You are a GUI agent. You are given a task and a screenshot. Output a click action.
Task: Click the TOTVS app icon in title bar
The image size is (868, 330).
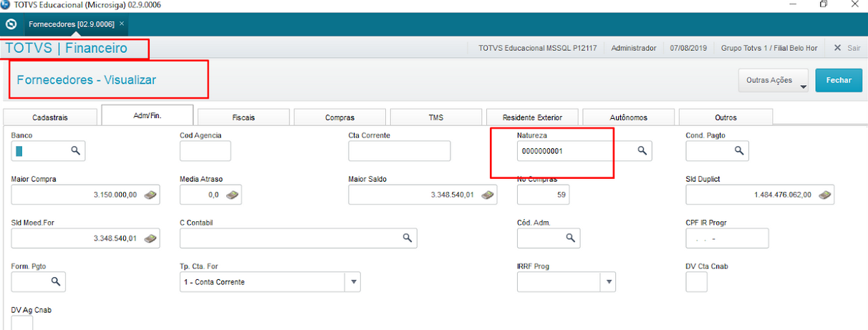(x=6, y=5)
